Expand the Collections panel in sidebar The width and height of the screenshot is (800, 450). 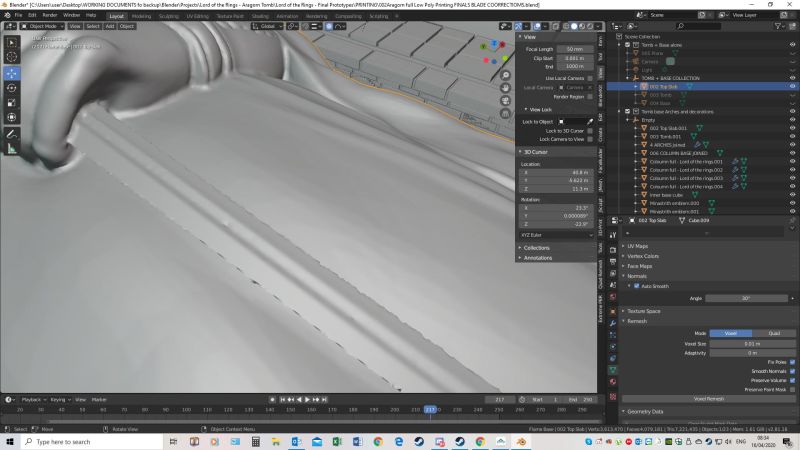[x=536, y=248]
